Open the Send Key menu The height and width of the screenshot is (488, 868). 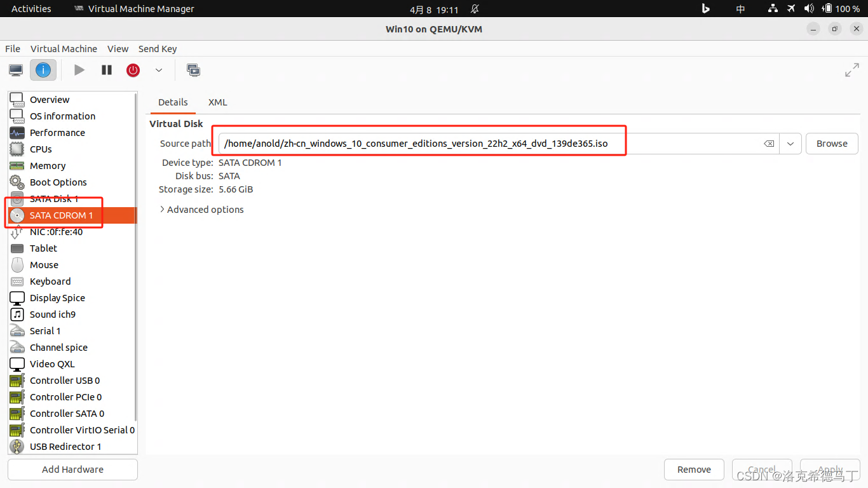coord(158,49)
